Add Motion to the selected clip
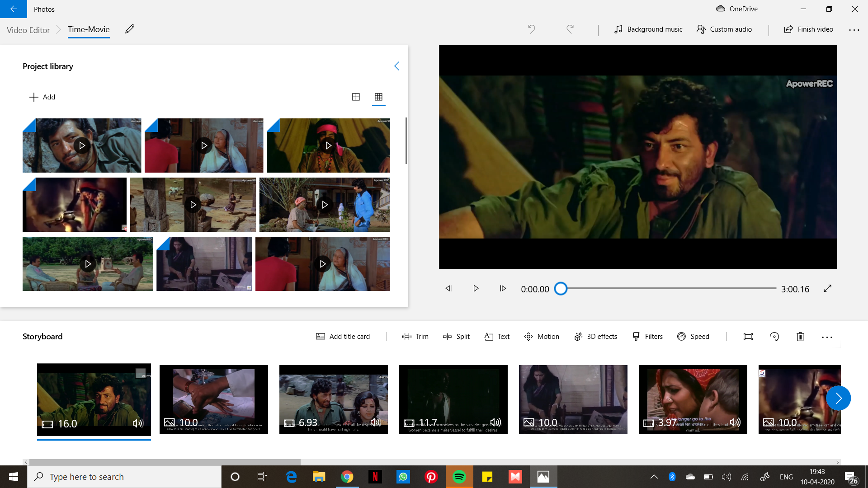Image resolution: width=868 pixels, height=488 pixels. 541,336
